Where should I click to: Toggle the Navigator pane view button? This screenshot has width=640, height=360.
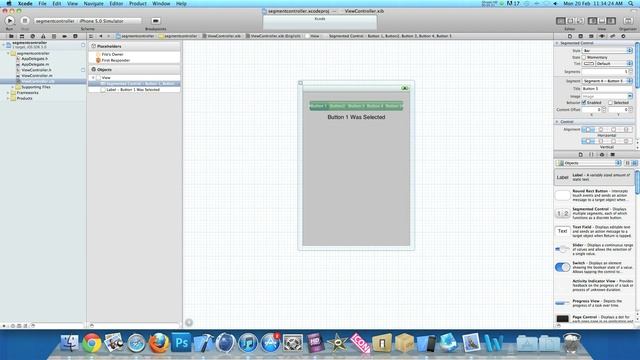pos(592,21)
